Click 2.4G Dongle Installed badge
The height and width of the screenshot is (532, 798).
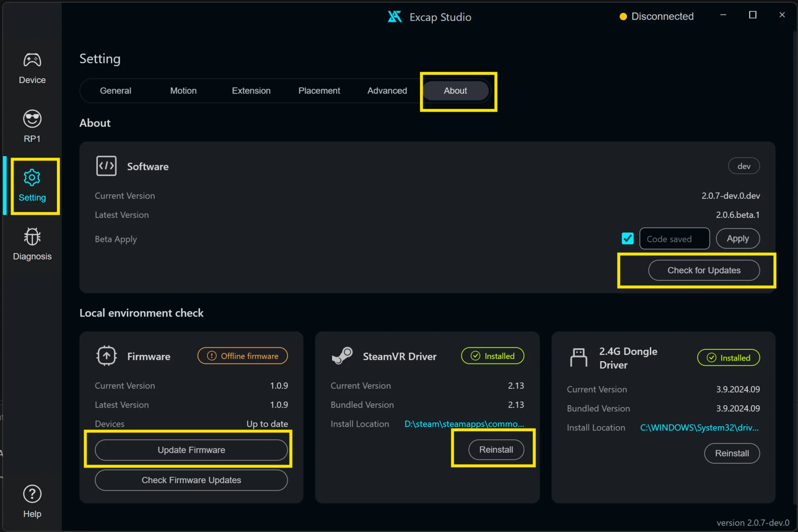[x=729, y=358]
